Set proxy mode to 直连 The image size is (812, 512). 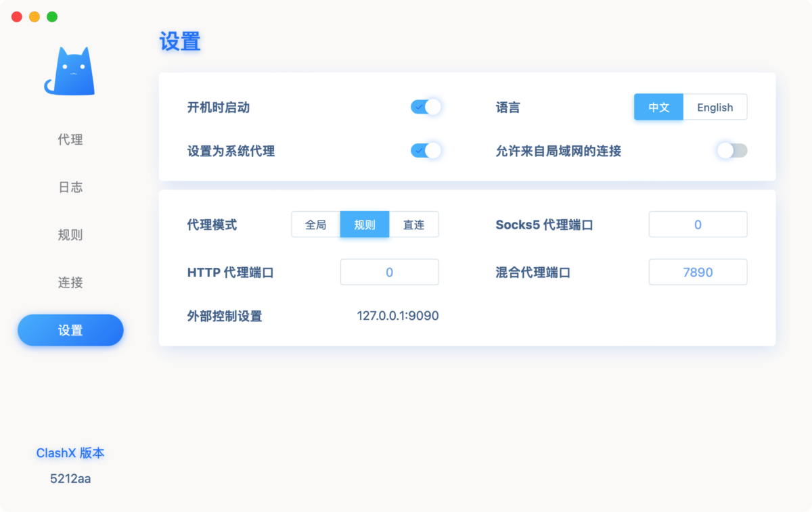coord(414,225)
